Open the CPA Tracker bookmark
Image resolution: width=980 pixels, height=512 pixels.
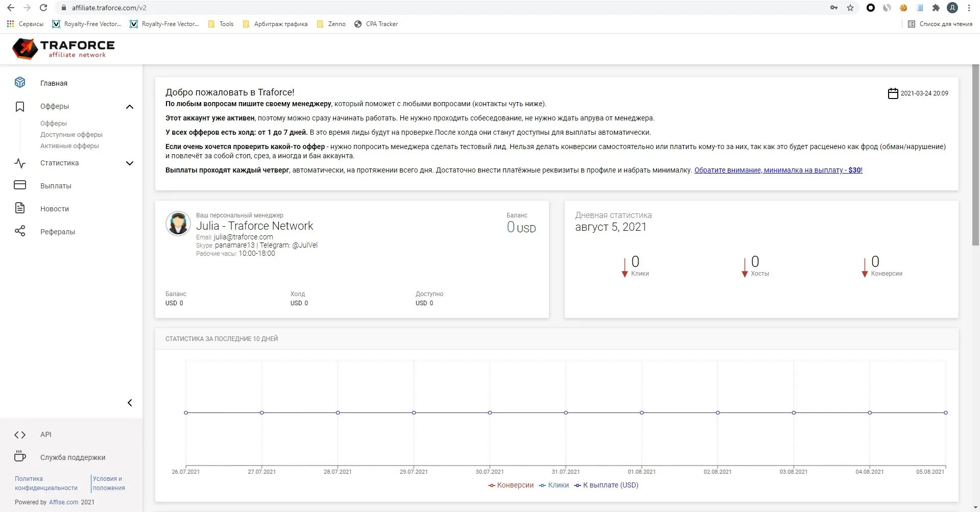click(x=376, y=24)
